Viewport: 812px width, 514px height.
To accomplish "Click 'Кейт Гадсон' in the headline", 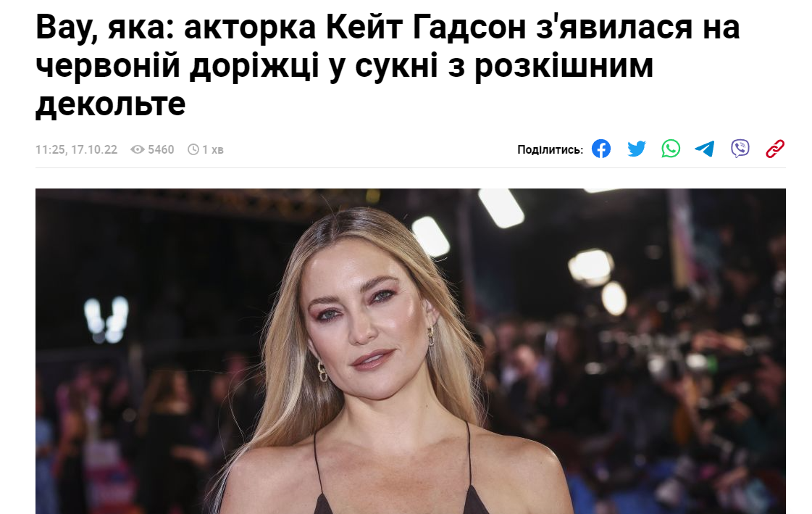I will pyautogui.click(x=427, y=28).
